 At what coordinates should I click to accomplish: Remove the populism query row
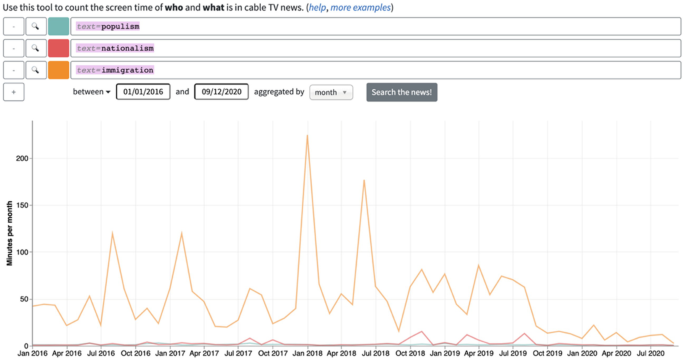click(14, 26)
